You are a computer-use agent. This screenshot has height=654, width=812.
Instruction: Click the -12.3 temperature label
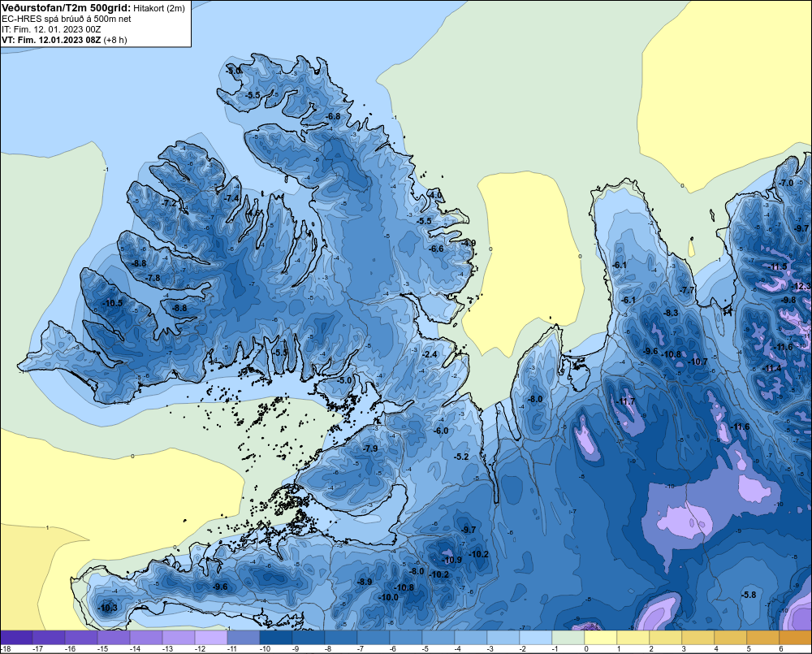[801, 287]
